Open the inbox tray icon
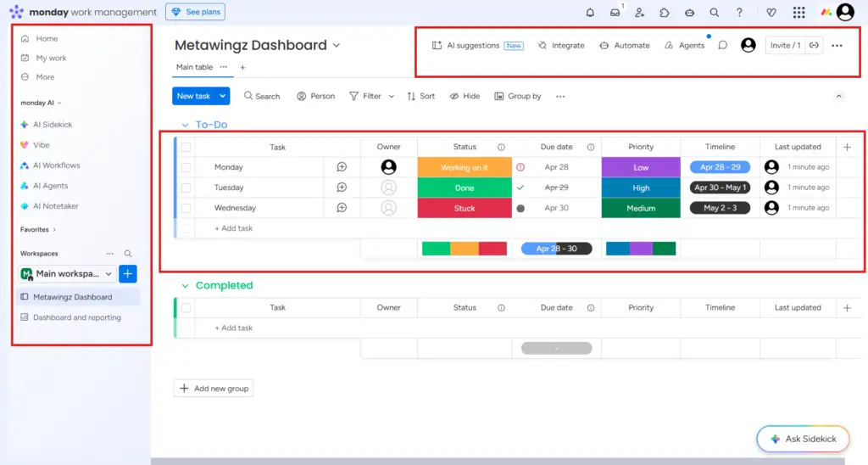868x465 pixels. point(615,12)
